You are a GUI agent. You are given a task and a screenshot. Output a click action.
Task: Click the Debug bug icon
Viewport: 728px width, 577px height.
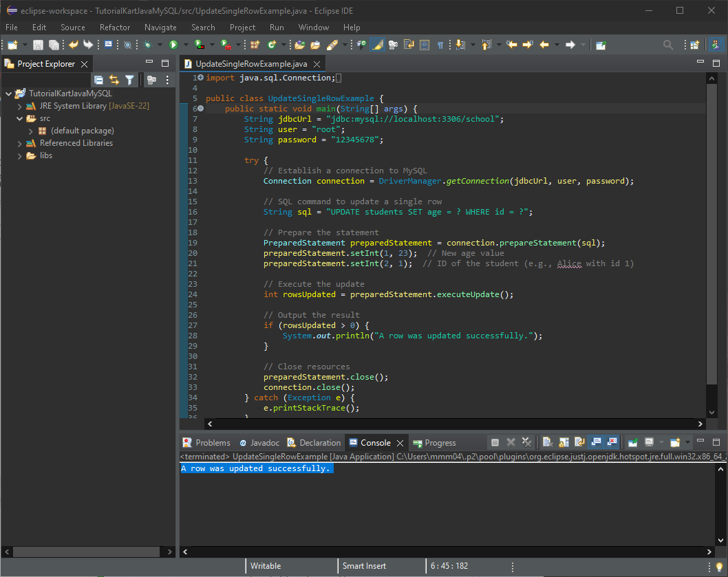coord(147,45)
